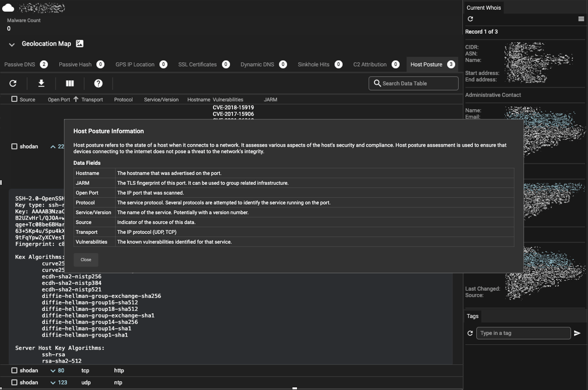Toggle the select-all Source header checkbox
This screenshot has width=588, height=390.
click(x=14, y=99)
